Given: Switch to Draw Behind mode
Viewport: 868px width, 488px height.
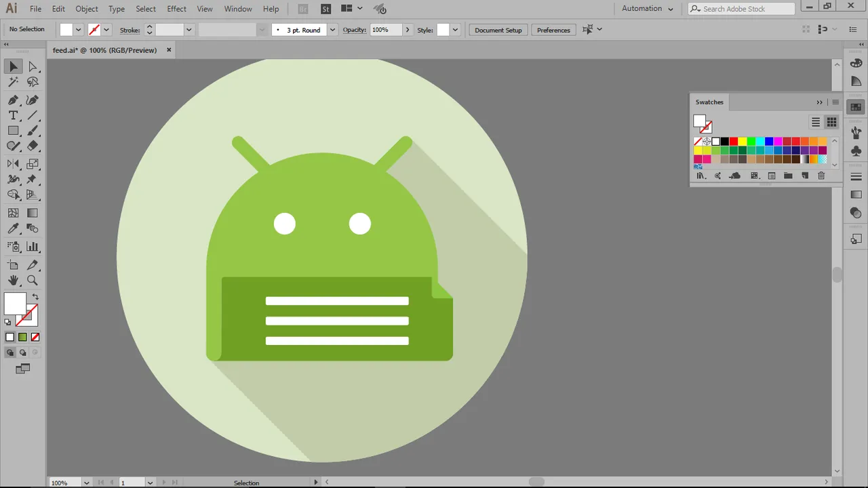Looking at the screenshot, I should point(22,352).
